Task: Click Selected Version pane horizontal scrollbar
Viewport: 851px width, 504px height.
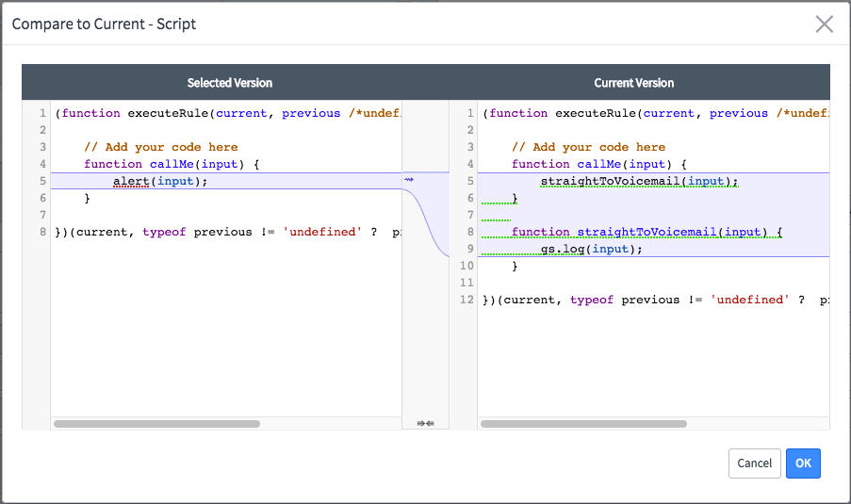Action: coord(156,424)
